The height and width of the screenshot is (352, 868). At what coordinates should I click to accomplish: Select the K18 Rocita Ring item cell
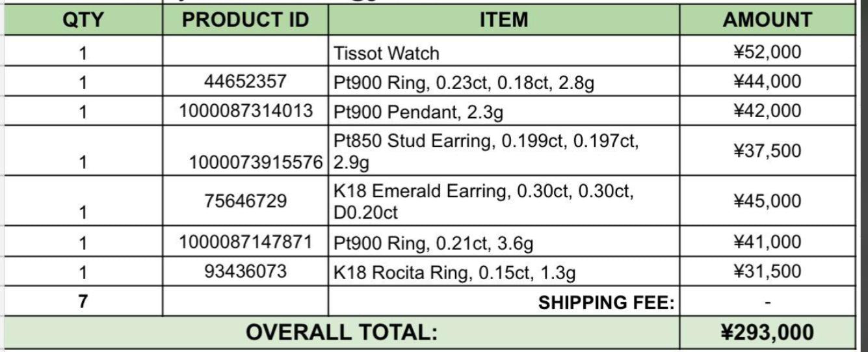point(454,272)
